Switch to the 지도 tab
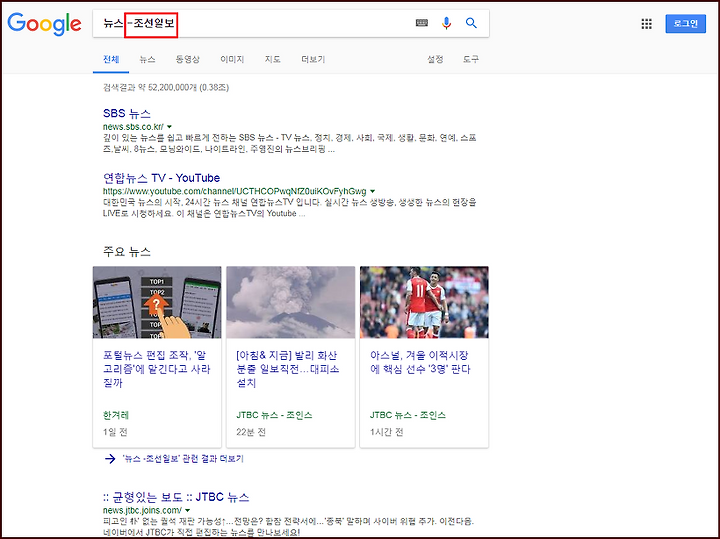720x539 pixels. tap(272, 59)
